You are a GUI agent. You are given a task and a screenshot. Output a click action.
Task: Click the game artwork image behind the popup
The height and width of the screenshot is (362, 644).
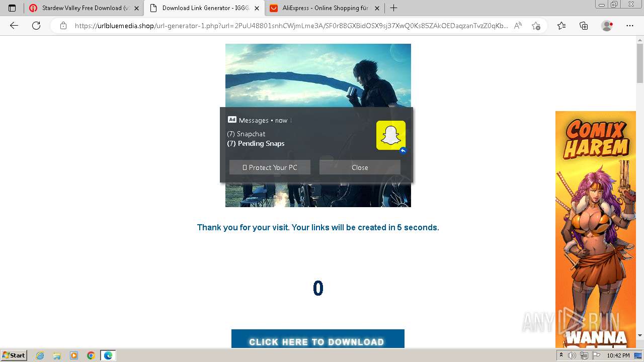click(318, 75)
